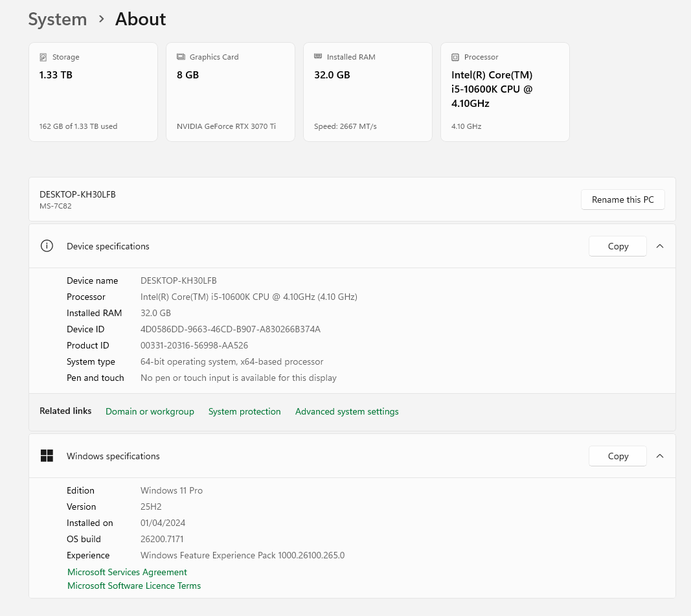Click the breadcrumb chevron after System
Viewport: 691px width, 616px height.
101,19
